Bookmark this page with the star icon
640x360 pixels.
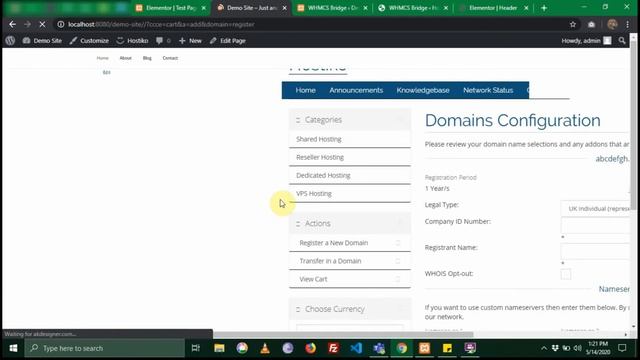point(573,24)
